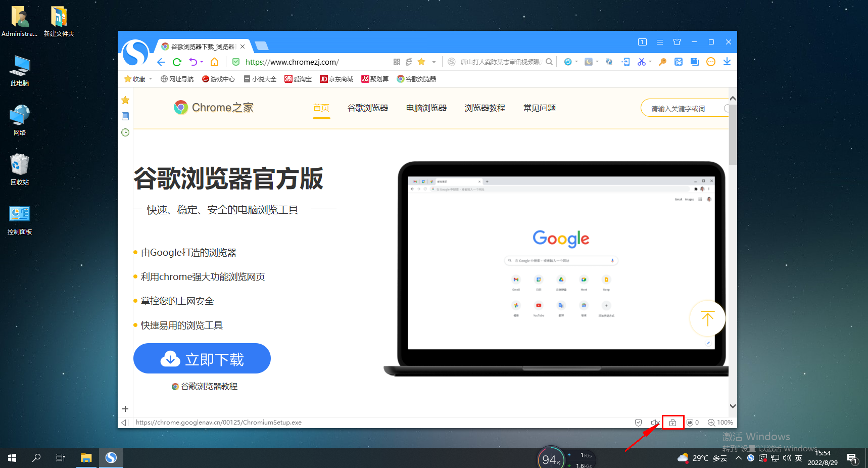Select the 常见问题 navigation item
The image size is (868, 468).
click(540, 108)
